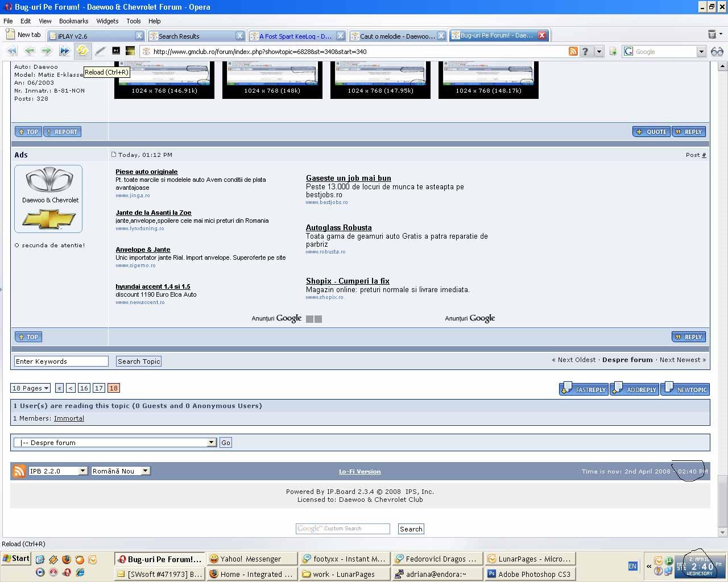Click the Fast Forward navigation icon
This screenshot has width=728, height=582.
pyautogui.click(x=64, y=51)
